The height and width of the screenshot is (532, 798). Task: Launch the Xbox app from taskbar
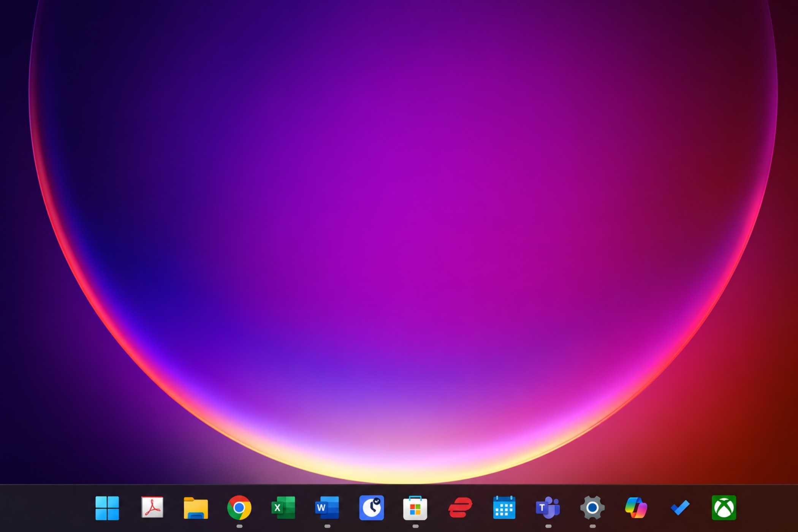724,508
